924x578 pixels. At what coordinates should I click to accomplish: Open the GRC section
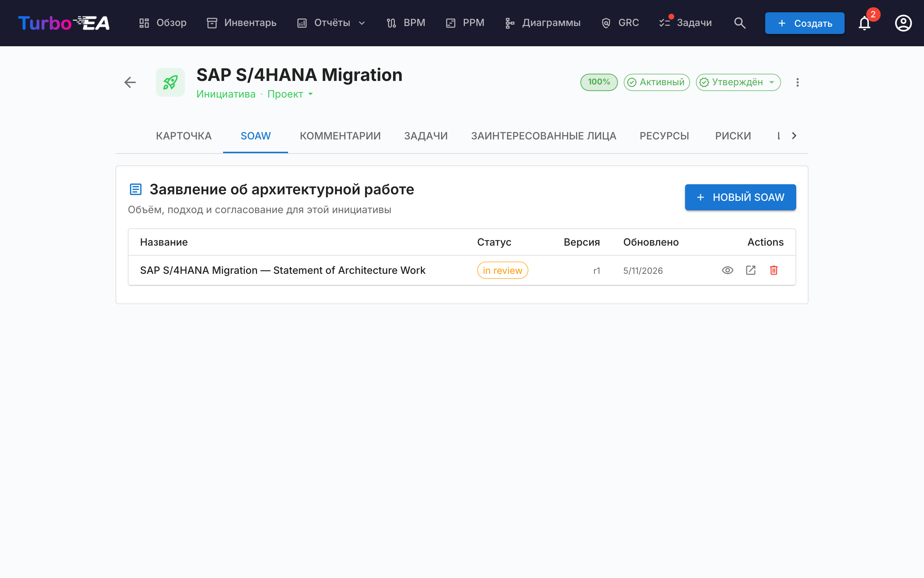pos(620,23)
